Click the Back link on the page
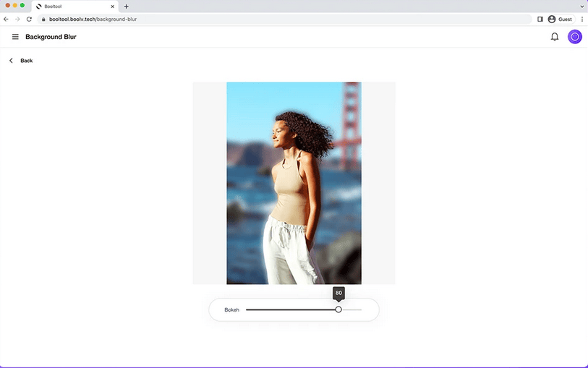 pyautogui.click(x=22, y=61)
